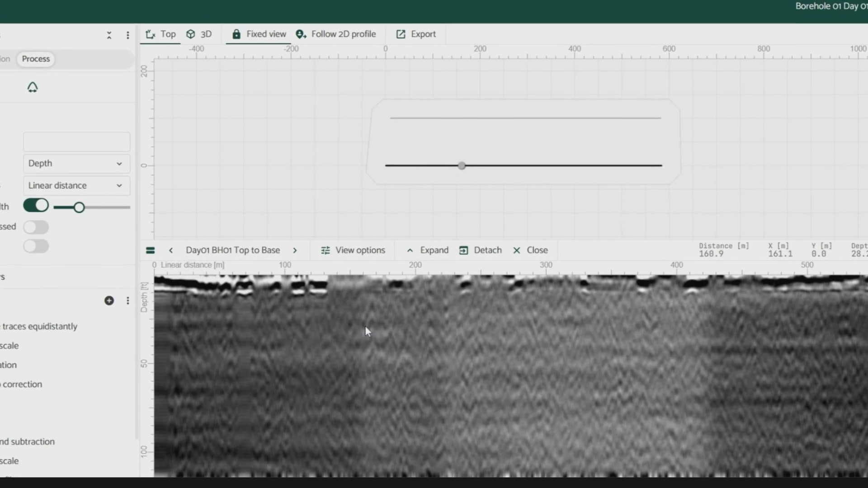Click 'Day01 BH01 Top to Base' profile name

(x=233, y=250)
